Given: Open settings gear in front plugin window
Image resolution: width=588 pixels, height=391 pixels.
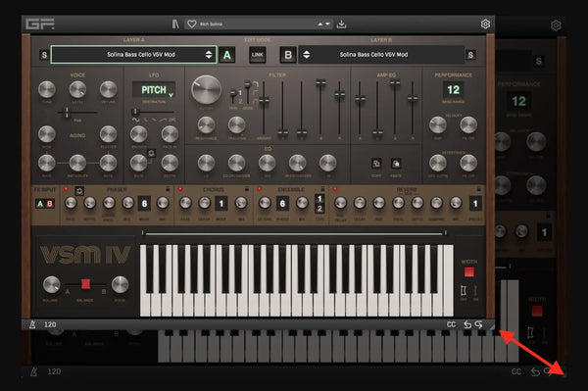Looking at the screenshot, I should 485,24.
